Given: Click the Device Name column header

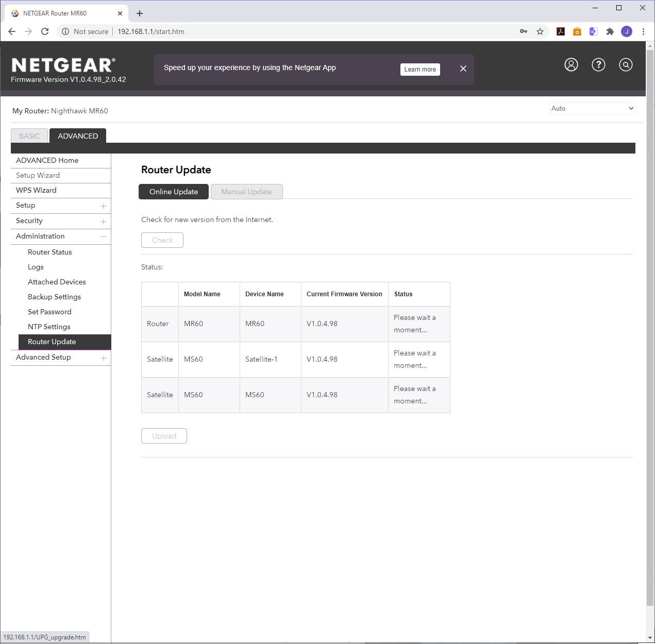Looking at the screenshot, I should pos(271,294).
